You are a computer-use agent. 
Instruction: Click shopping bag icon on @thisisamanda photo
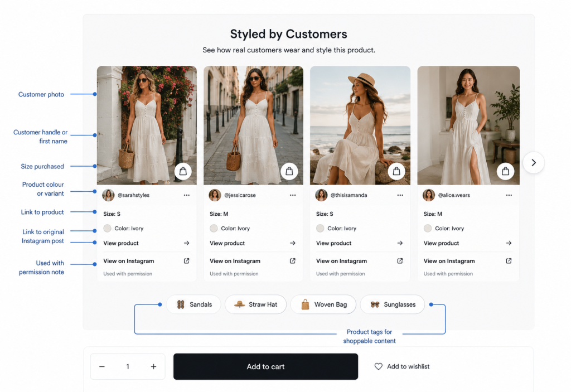(396, 171)
